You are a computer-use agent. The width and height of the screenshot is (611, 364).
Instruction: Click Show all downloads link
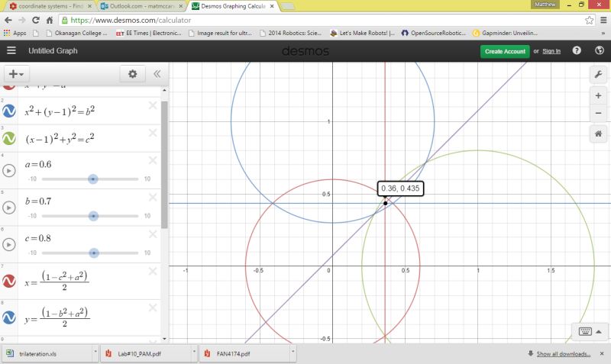click(x=563, y=354)
